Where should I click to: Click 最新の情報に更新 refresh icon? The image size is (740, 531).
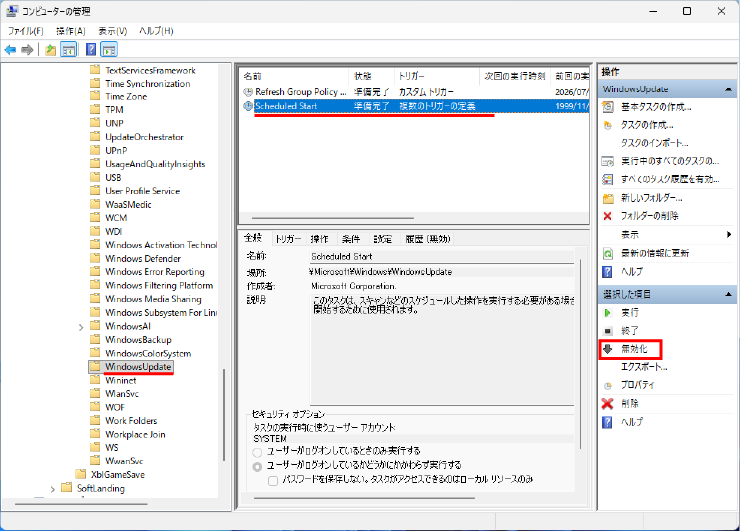pos(608,253)
